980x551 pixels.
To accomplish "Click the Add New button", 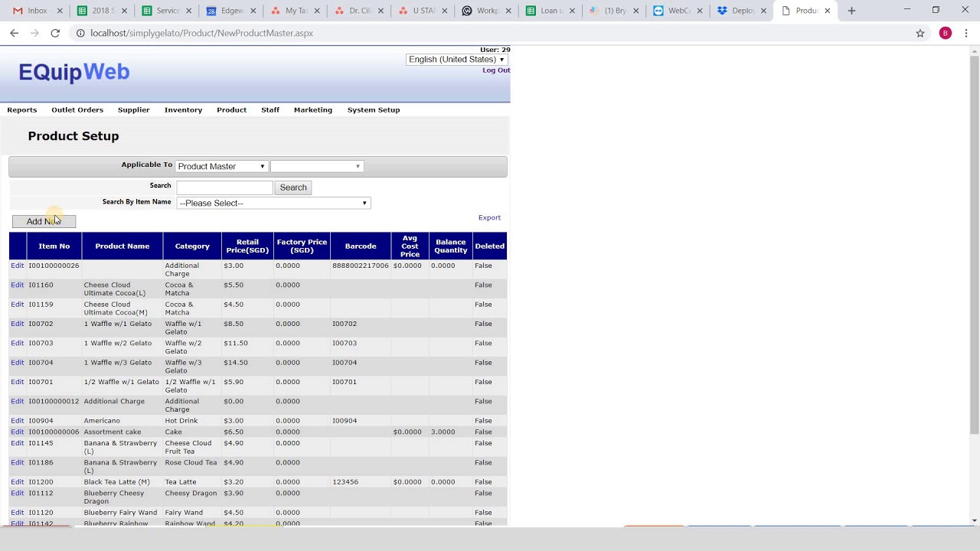I will pos(44,221).
